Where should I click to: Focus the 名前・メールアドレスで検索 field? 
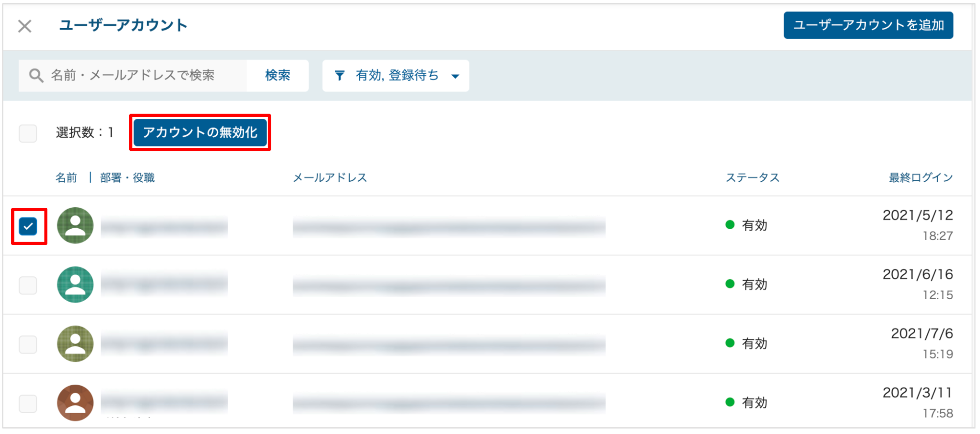133,75
